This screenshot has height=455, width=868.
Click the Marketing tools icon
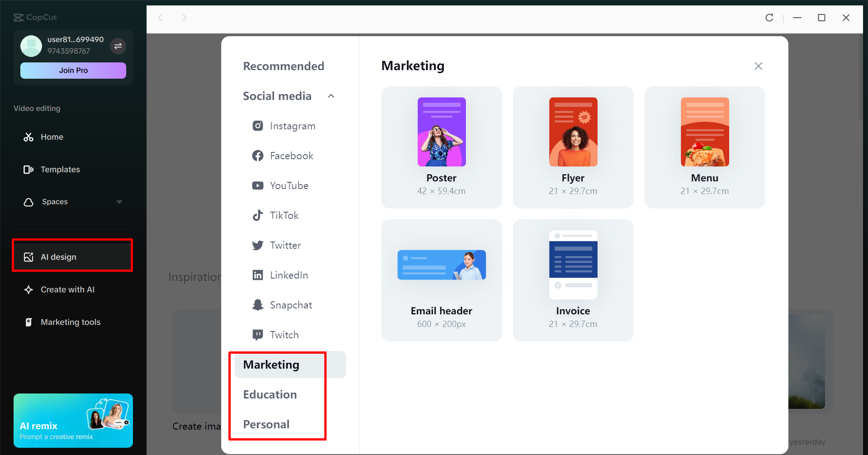[28, 322]
